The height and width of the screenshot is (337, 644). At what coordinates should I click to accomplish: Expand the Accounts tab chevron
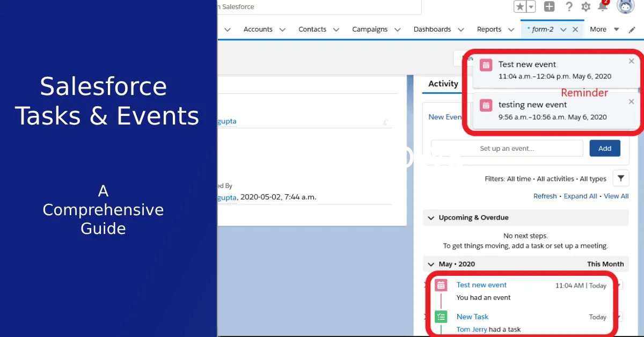point(282,30)
